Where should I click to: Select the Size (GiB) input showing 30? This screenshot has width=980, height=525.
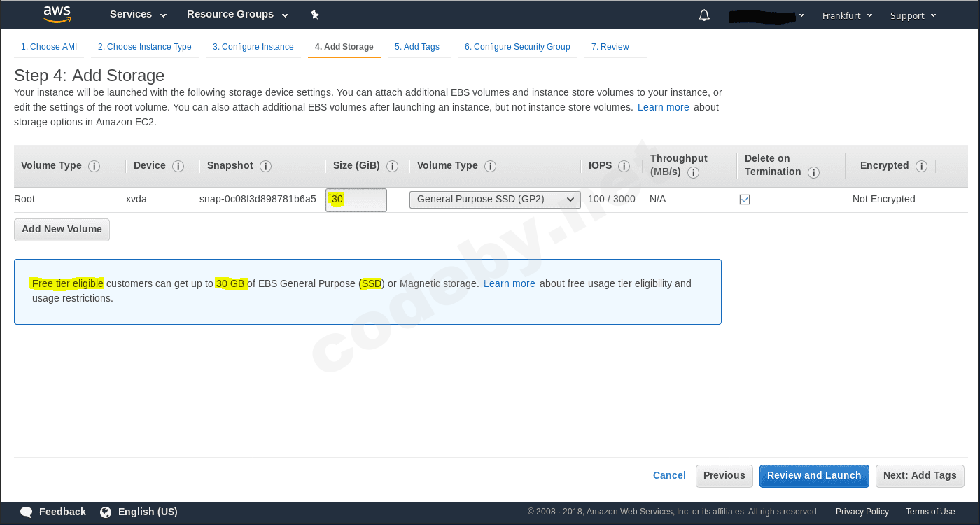[x=356, y=199]
